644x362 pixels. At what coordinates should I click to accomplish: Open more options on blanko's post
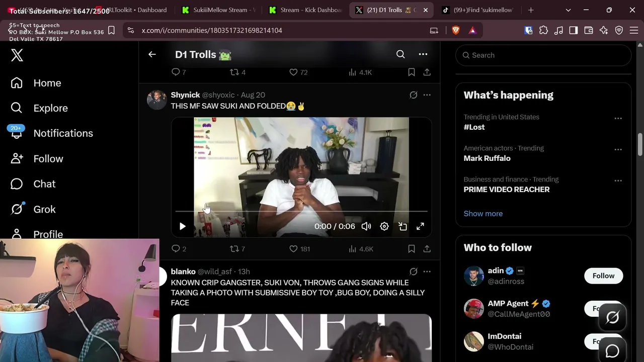pos(427,271)
